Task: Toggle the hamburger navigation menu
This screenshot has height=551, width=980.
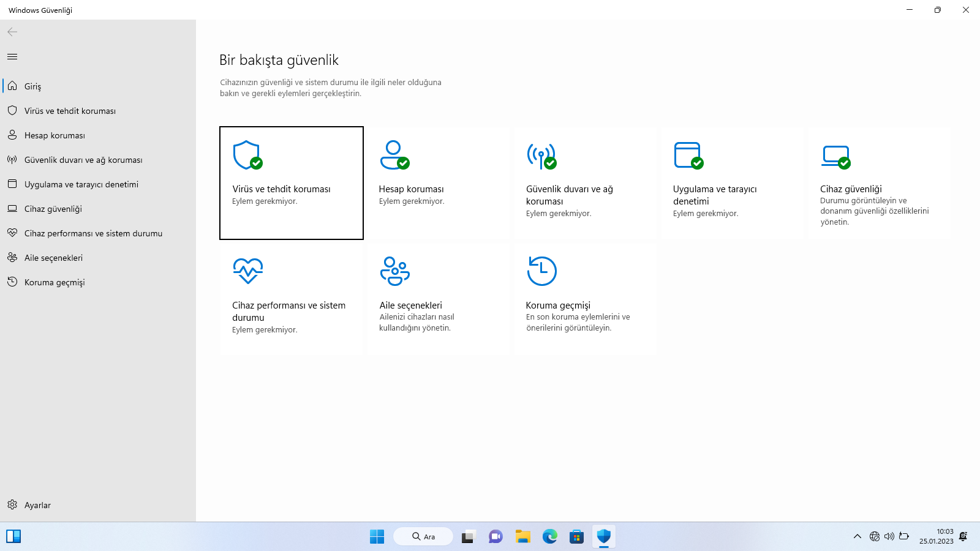Action: 12,57
